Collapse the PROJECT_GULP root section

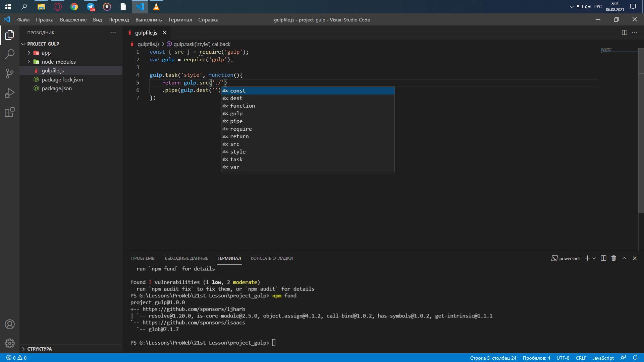71,44
